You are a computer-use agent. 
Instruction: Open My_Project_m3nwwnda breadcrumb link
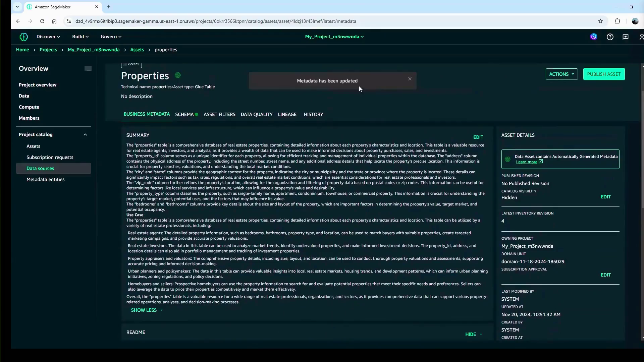(x=94, y=50)
